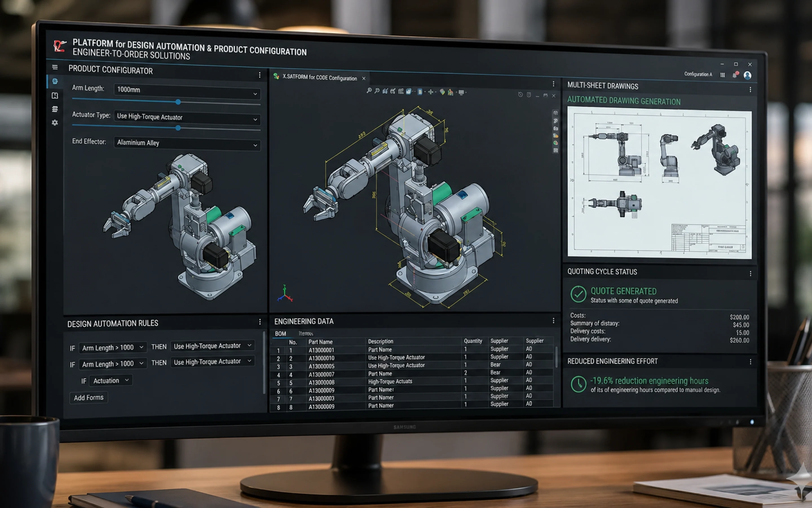Image resolution: width=812 pixels, height=508 pixels.
Task: Open Engineering Data panel options menu
Action: point(553,321)
